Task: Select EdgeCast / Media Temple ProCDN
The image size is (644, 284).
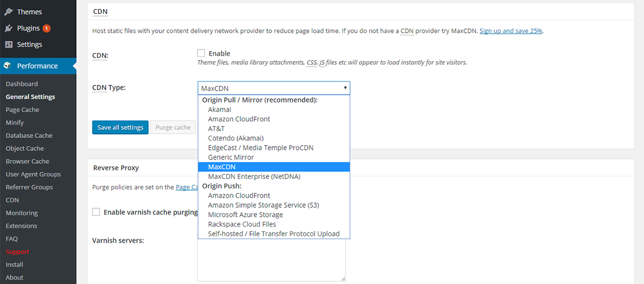Action: point(274,148)
